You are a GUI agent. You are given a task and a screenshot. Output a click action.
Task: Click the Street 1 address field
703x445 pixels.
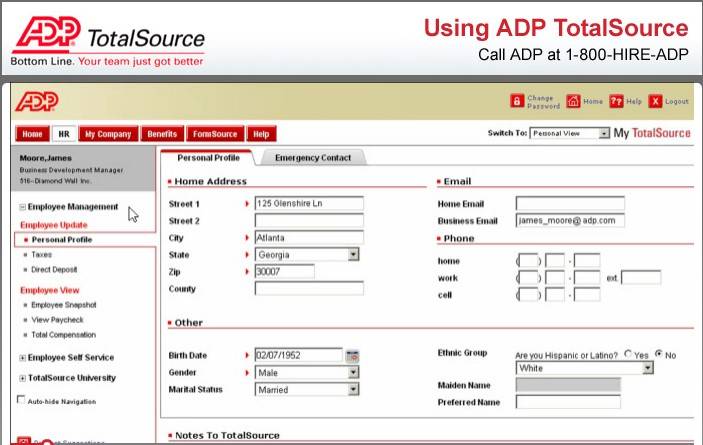[308, 203]
